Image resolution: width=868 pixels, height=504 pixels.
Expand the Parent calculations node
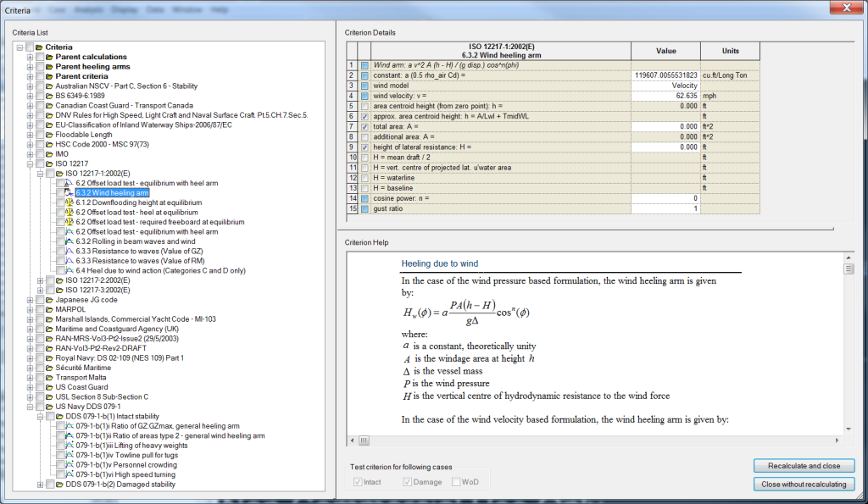click(30, 57)
